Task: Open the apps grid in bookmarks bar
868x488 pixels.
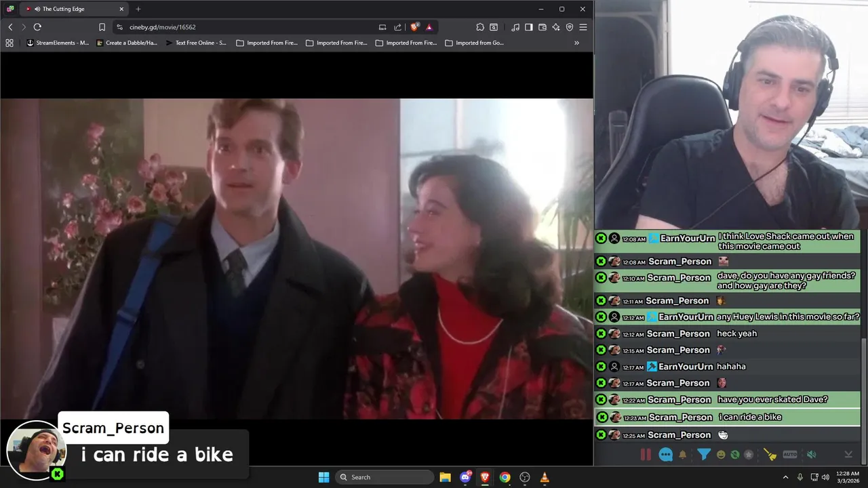Action: point(9,43)
